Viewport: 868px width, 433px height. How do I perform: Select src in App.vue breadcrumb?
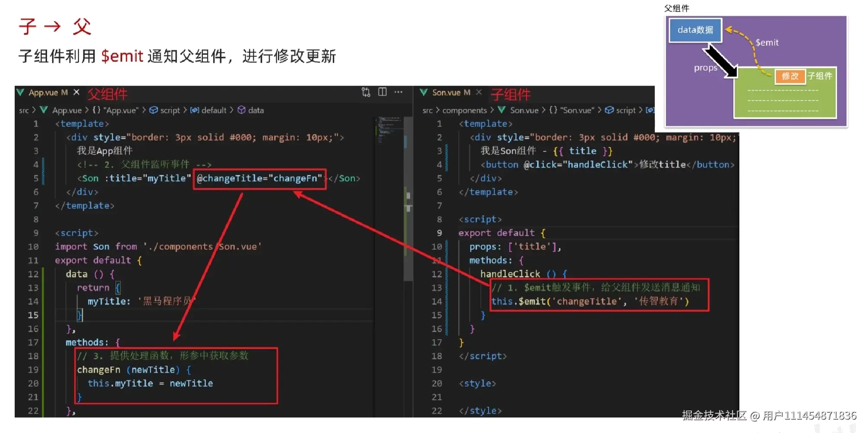pyautogui.click(x=24, y=111)
